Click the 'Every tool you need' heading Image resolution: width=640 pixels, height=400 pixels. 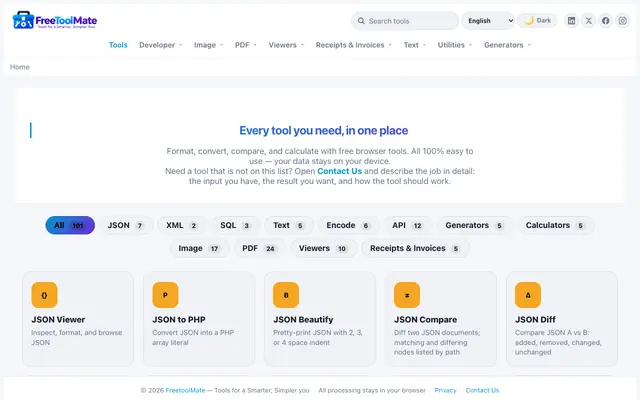[324, 131]
